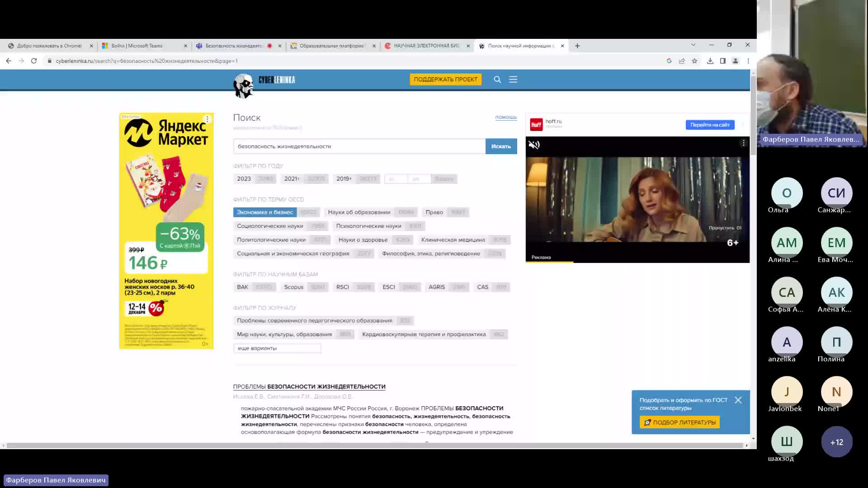Click the Yandex Market ad banner
868x488 pixels.
[166, 231]
